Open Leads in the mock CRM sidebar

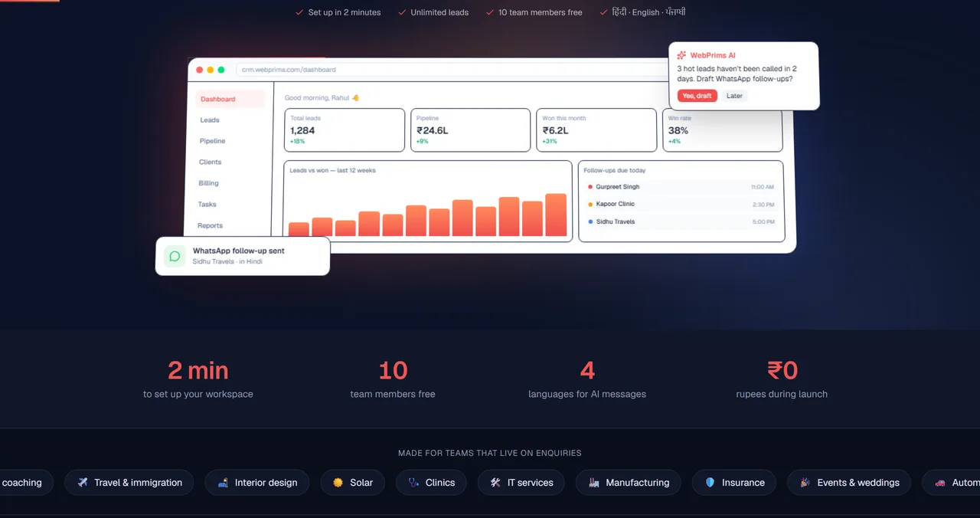pyautogui.click(x=210, y=120)
